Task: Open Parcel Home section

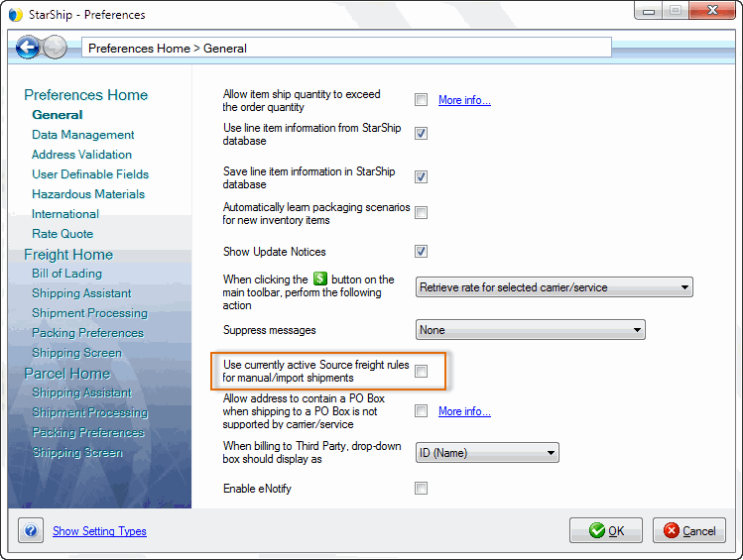Action: [x=66, y=374]
